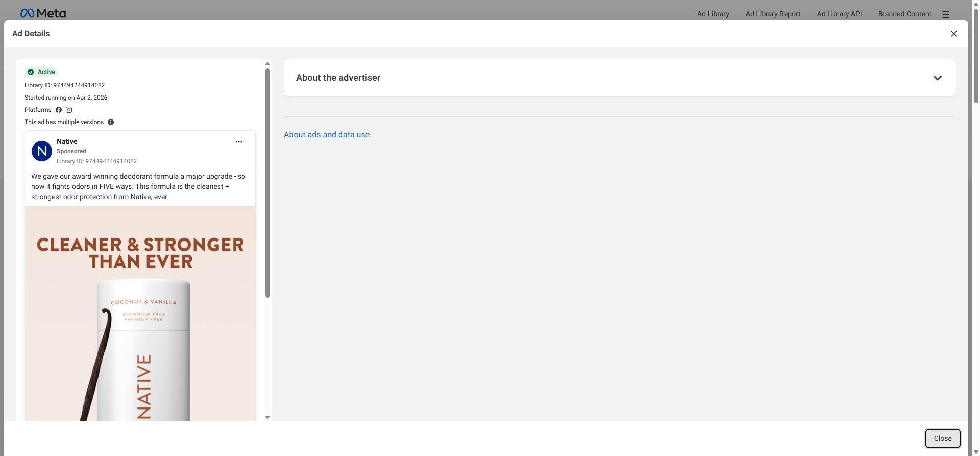
Task: Open Branded Content nav item
Action: point(904,14)
